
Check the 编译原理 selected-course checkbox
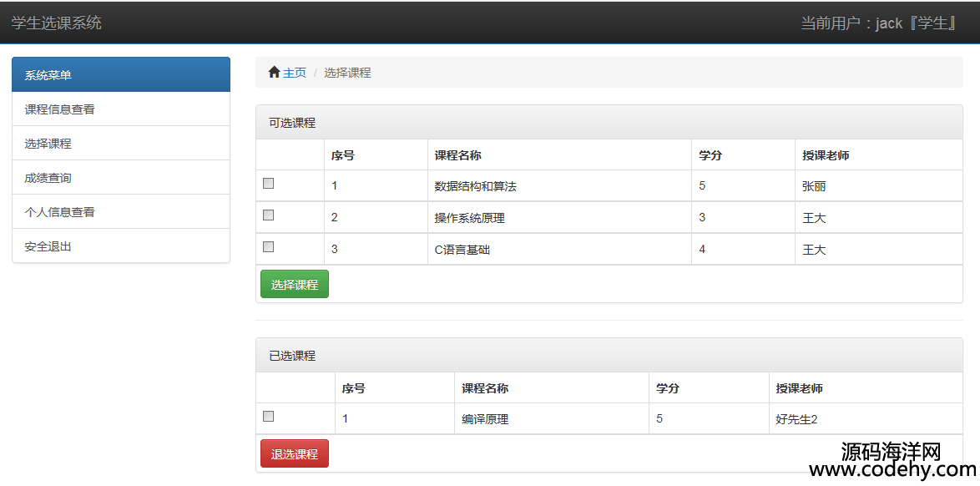(x=268, y=416)
